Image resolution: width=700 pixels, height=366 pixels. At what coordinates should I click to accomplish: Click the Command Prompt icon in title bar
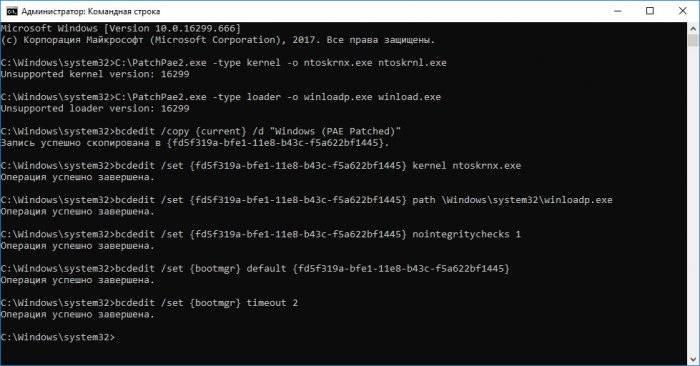(12, 11)
